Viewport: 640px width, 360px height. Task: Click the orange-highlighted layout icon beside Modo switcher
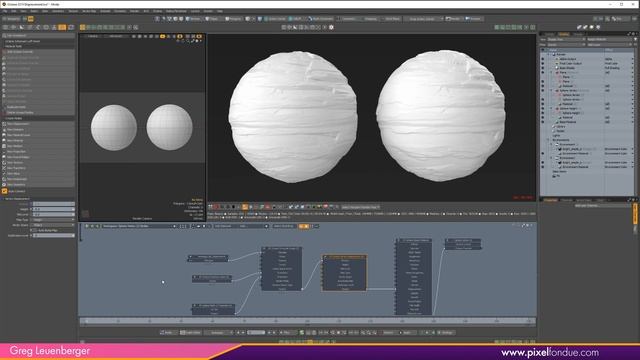31,19
